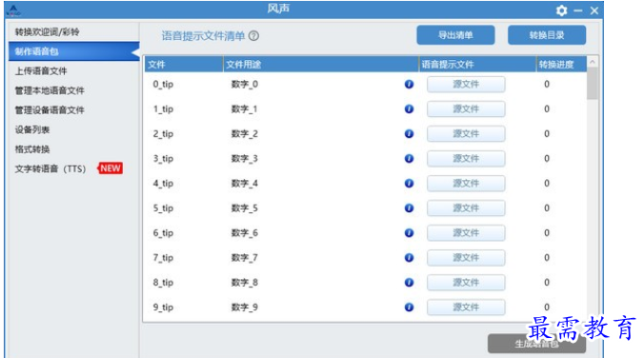Click the info icon for 2_tip row
Viewport: 644px width, 358px height.
409,134
